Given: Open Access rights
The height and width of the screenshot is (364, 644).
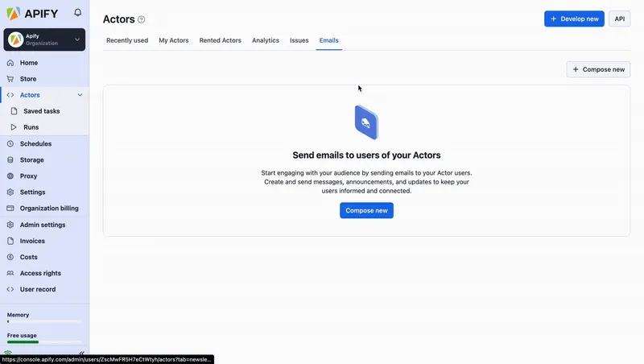Looking at the screenshot, I should (x=40, y=273).
